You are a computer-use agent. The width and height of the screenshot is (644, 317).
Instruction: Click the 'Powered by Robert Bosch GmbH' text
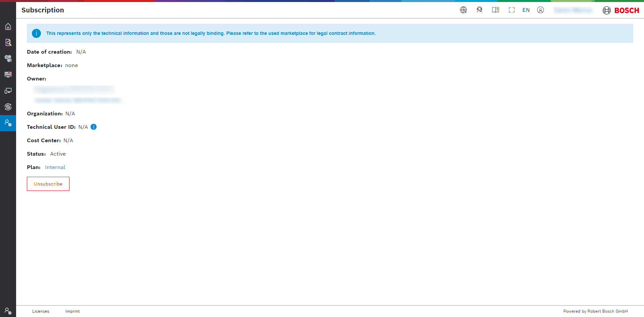[x=595, y=311]
